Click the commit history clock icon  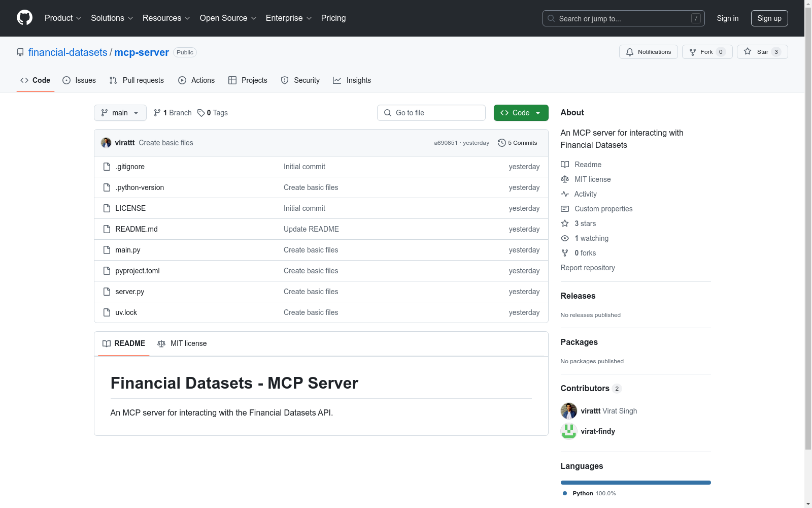pyautogui.click(x=502, y=143)
